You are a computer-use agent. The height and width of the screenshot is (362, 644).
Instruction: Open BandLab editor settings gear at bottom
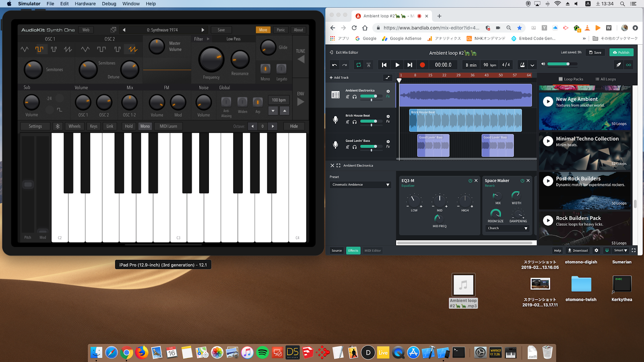pos(597,250)
